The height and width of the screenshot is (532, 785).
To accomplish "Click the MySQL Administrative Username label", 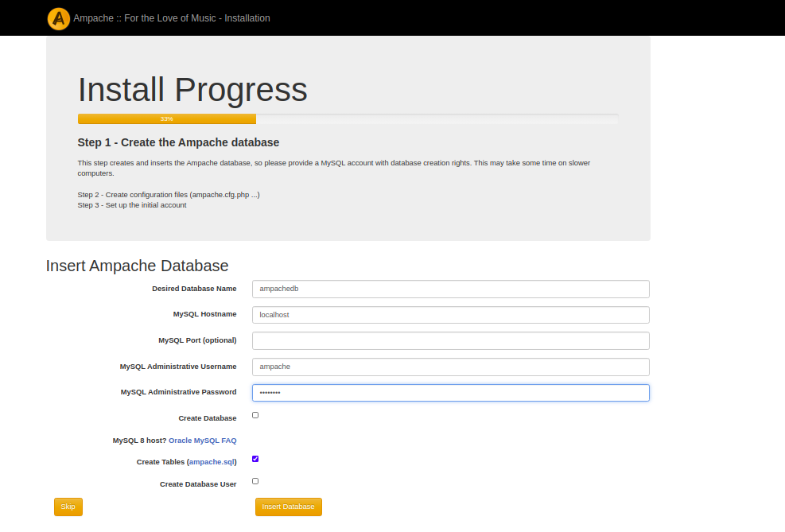I will 178,367.
